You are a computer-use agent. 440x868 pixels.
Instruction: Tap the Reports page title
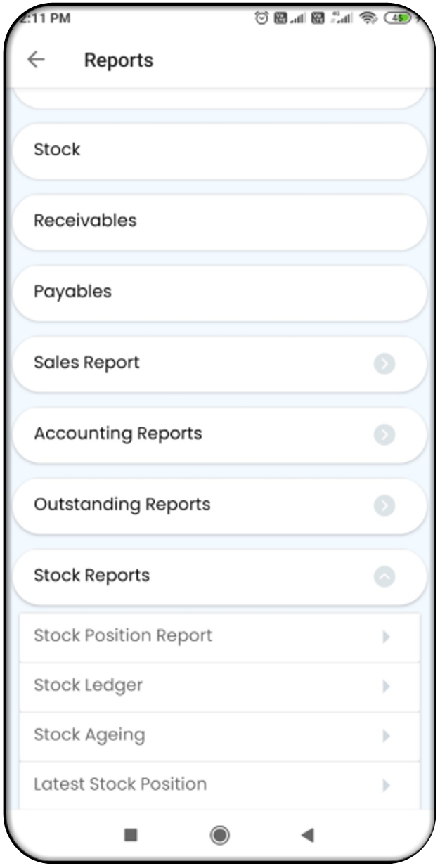click(119, 60)
